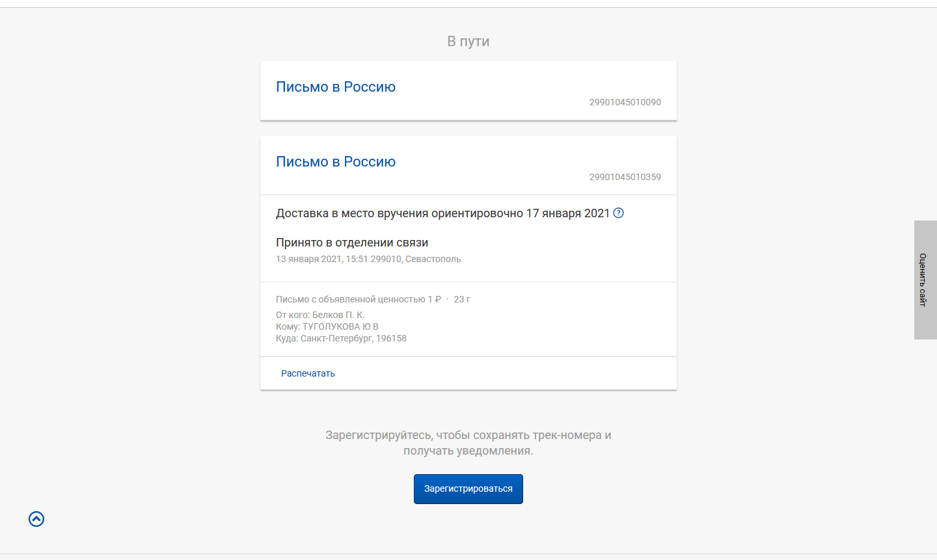Click the estimated delivery 17 января 2021 text
Screen dimensions: 937x560
click(568, 213)
